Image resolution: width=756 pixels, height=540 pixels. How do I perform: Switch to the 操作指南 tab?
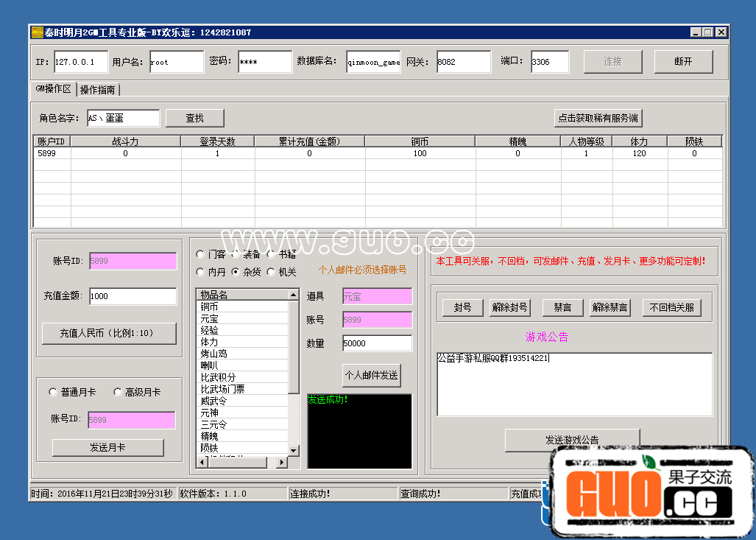[98, 90]
